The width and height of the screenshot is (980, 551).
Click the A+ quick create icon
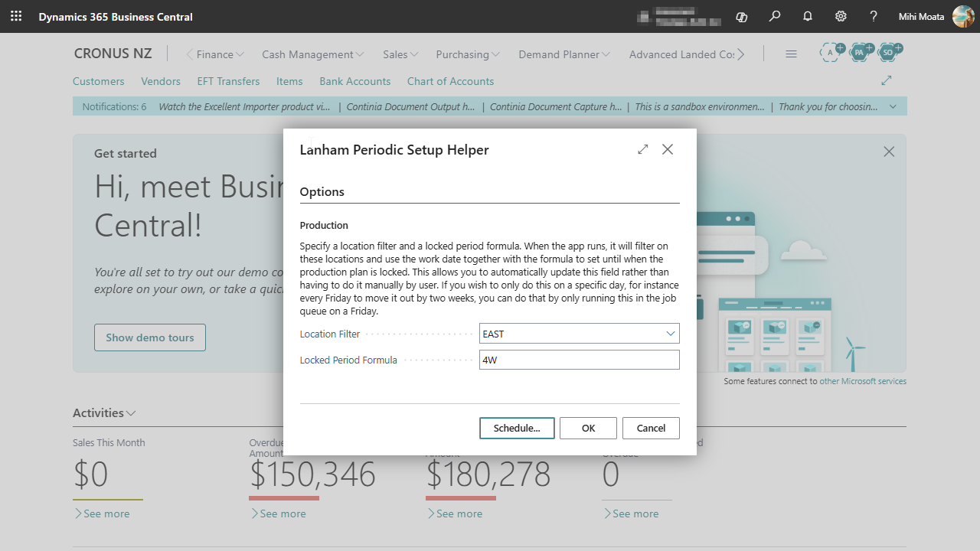point(831,52)
